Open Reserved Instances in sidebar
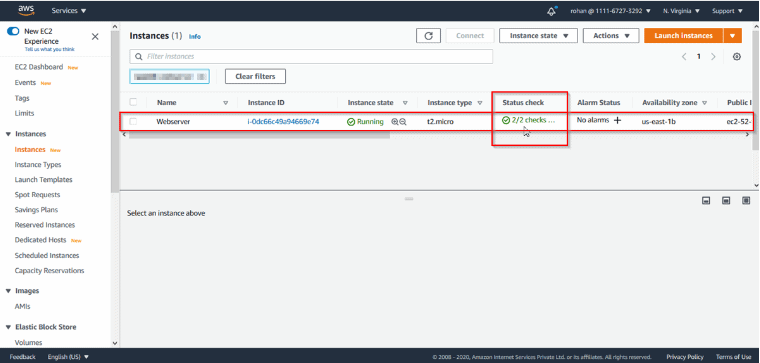This screenshot has width=760, height=363. tap(45, 225)
